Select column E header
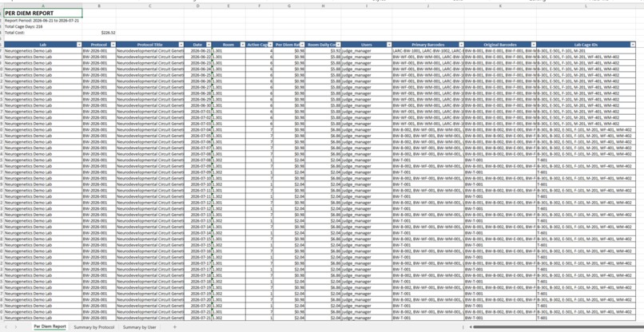The image size is (644, 332). coord(229,6)
